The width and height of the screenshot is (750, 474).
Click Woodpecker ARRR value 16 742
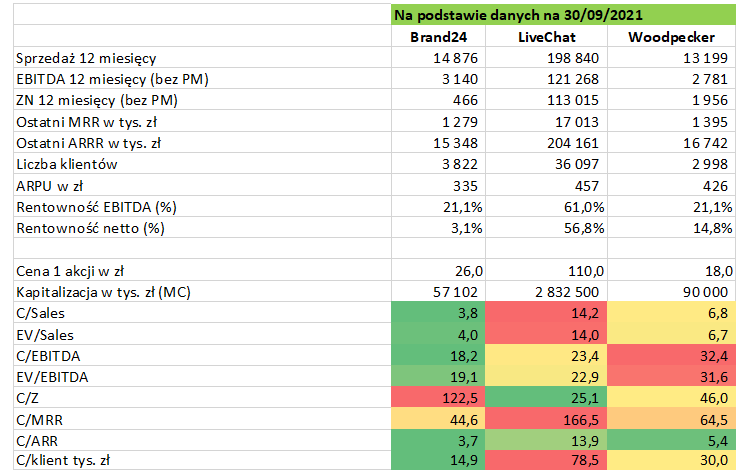pyautogui.click(x=706, y=143)
